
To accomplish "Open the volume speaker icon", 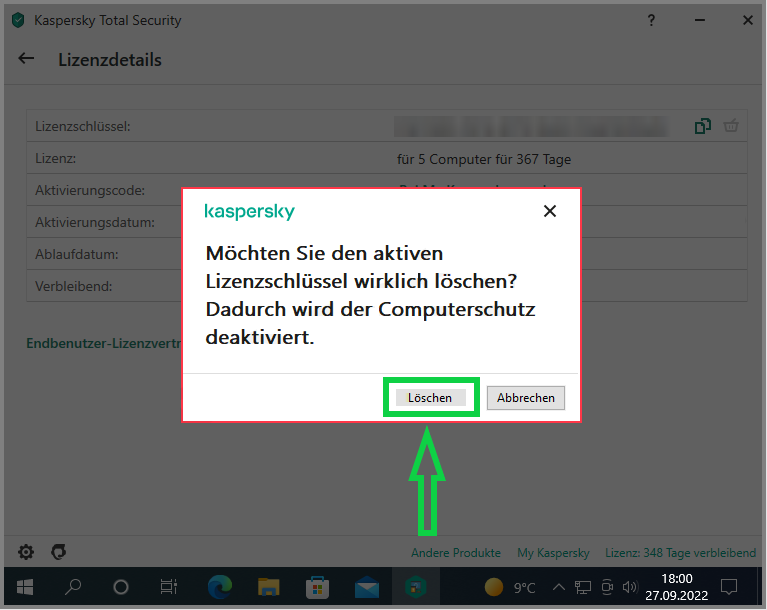I will [x=630, y=587].
